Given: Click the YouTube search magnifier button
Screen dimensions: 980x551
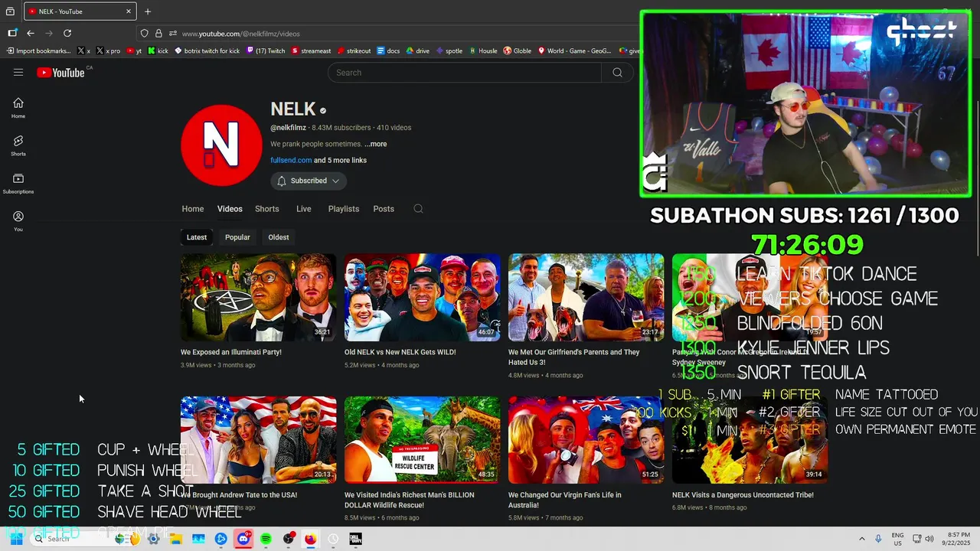Looking at the screenshot, I should click(617, 73).
